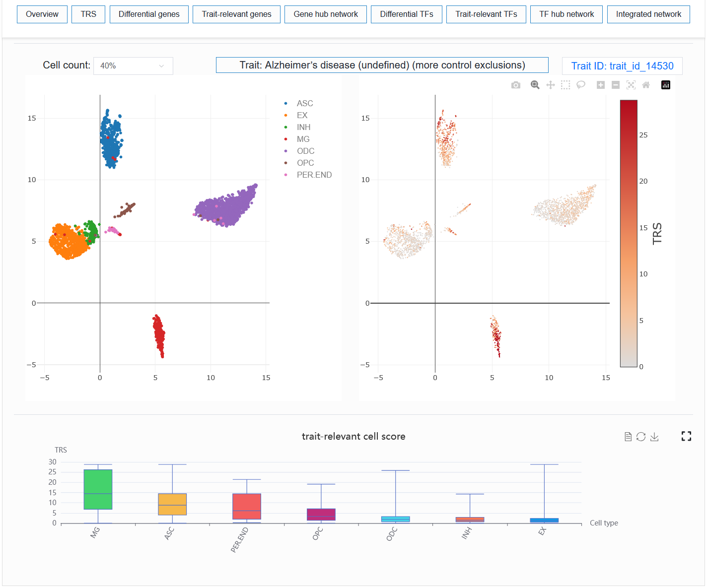This screenshot has height=588, width=706.
Task: Click Trait ID trait_id_14530 link
Action: pyautogui.click(x=622, y=66)
